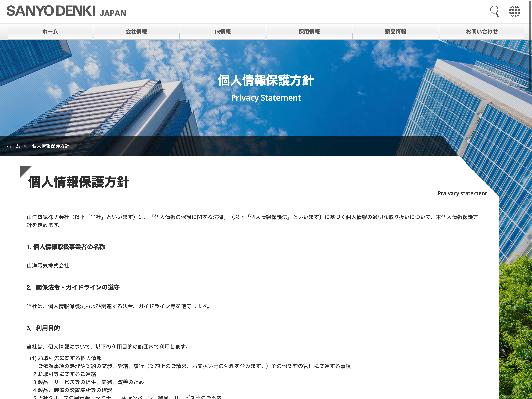
Task: Open the 会社情報 navigation menu
Action: [x=136, y=32]
